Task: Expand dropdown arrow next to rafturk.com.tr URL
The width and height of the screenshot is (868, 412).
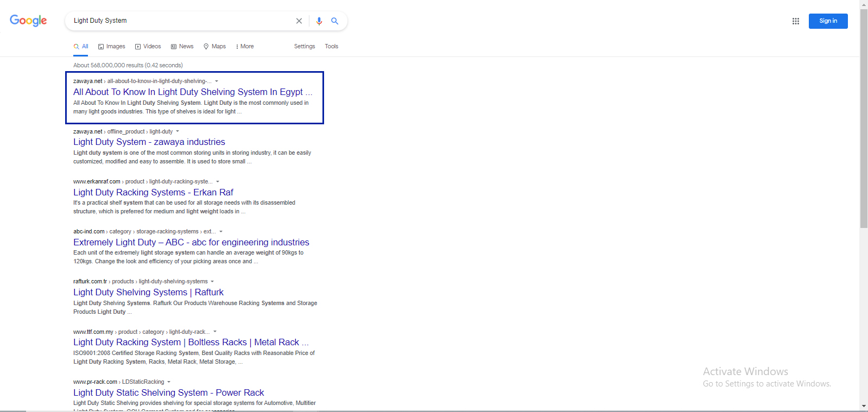Action: click(x=212, y=282)
